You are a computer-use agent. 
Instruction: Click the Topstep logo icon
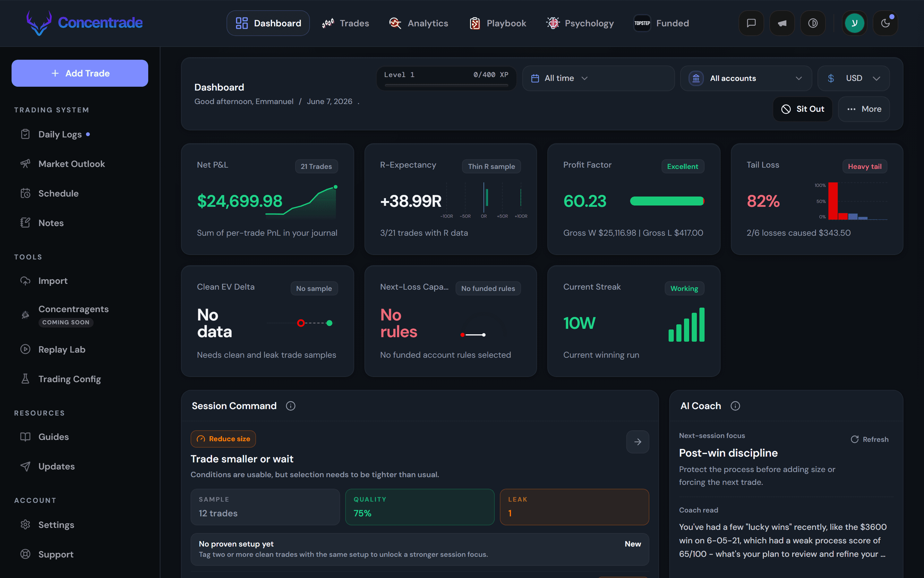pos(642,23)
